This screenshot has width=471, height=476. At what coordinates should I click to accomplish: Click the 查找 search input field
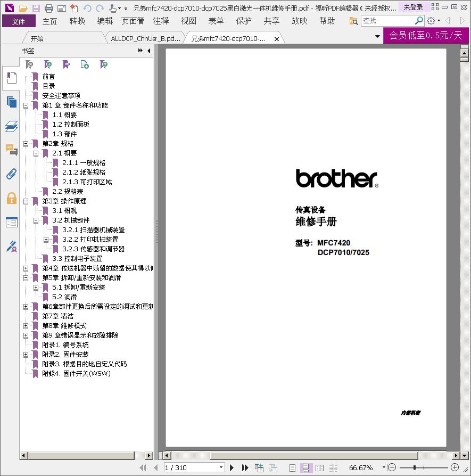pos(388,21)
